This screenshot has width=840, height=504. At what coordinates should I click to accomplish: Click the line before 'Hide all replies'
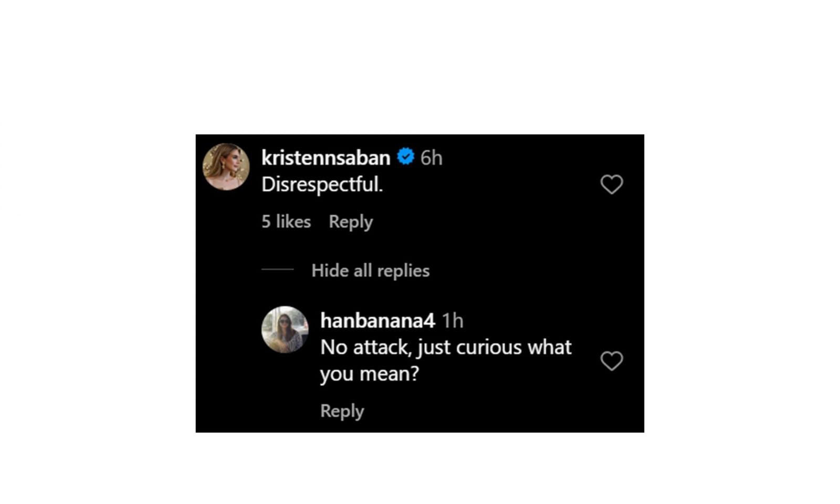point(278,269)
